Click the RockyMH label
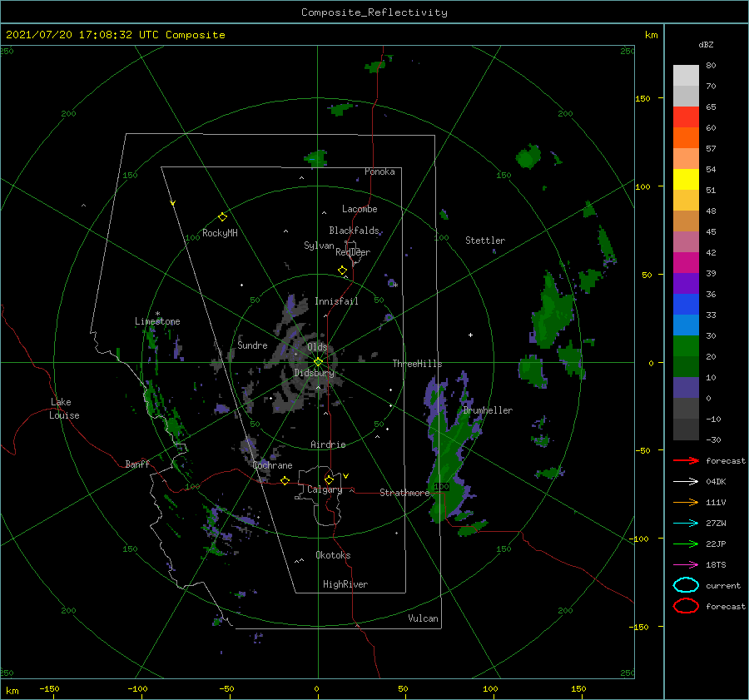Viewport: 749px width, 700px height. (x=220, y=233)
